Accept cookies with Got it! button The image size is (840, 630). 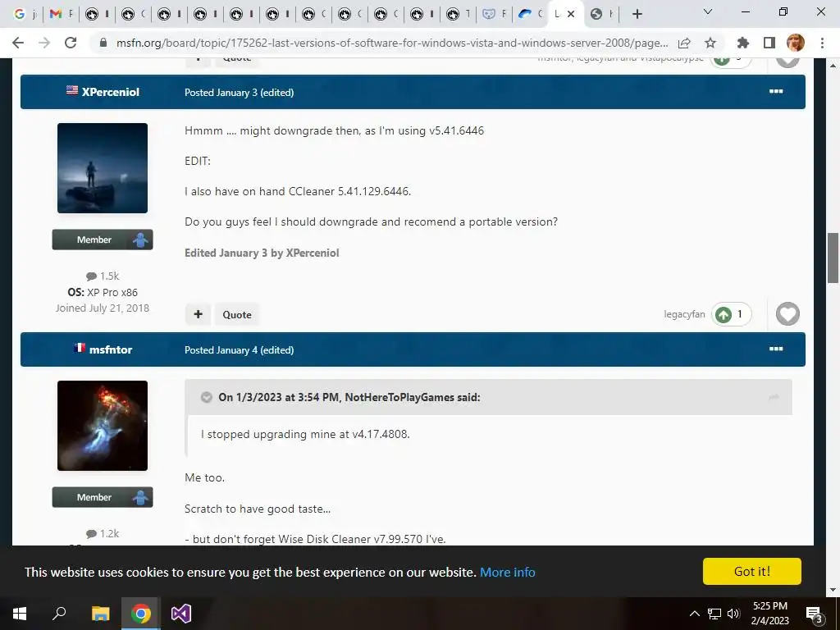(x=751, y=572)
